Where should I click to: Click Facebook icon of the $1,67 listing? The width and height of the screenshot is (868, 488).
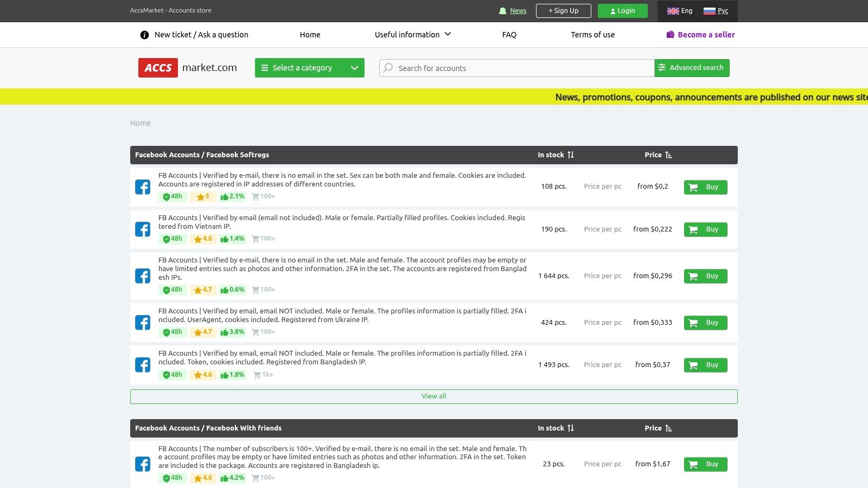coord(143,464)
